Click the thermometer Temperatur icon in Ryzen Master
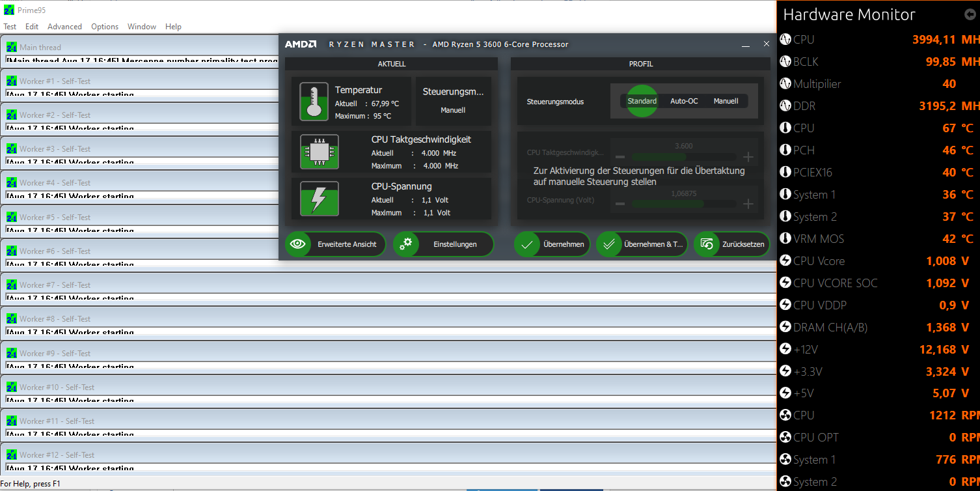The image size is (980, 491). [314, 102]
